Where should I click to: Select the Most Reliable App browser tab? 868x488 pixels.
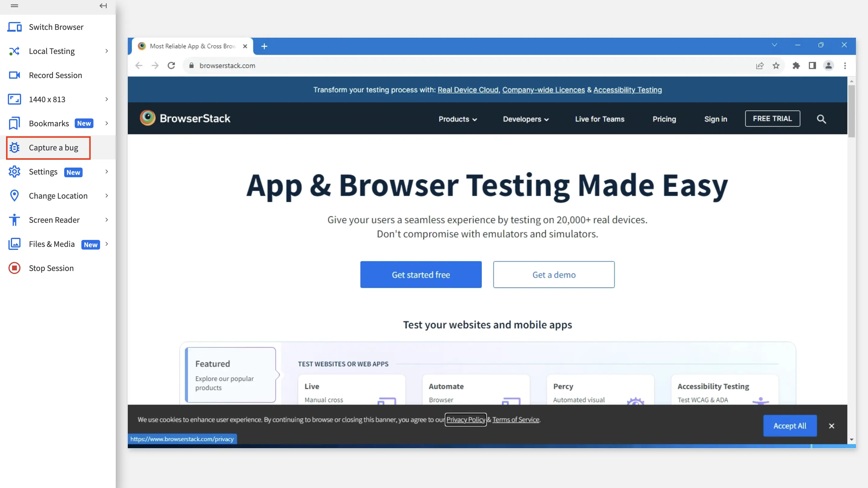(192, 46)
